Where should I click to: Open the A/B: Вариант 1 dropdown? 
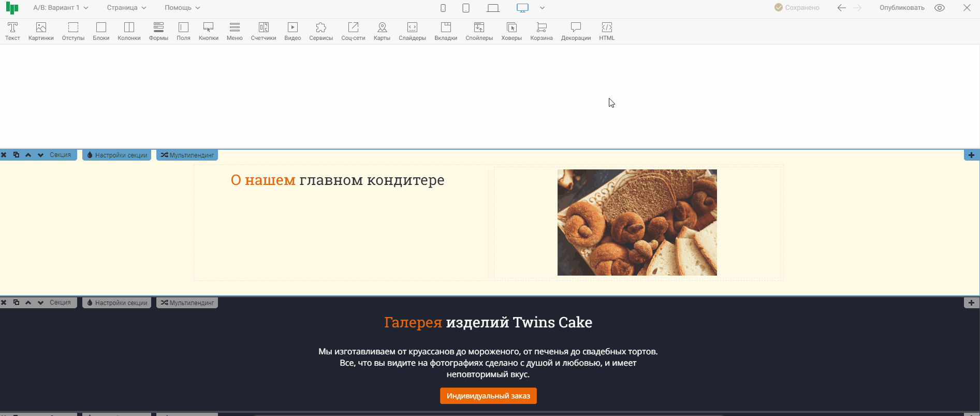click(61, 8)
